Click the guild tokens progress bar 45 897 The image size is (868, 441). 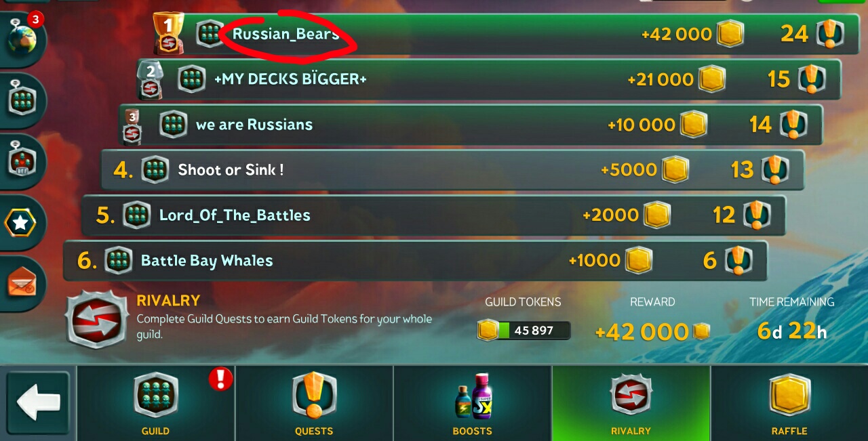pos(524,331)
